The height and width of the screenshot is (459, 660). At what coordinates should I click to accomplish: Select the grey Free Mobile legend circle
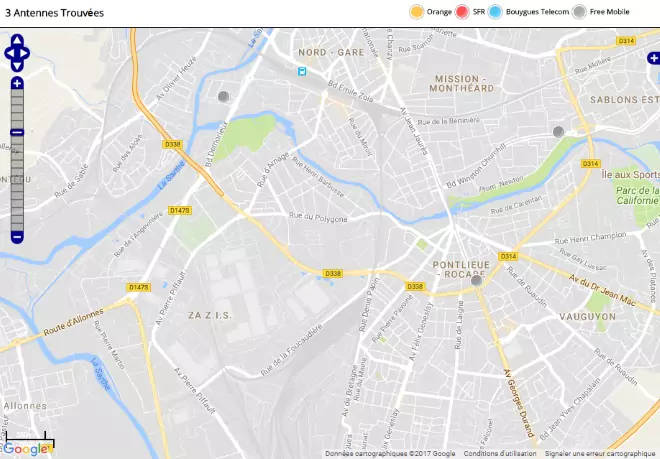(580, 12)
